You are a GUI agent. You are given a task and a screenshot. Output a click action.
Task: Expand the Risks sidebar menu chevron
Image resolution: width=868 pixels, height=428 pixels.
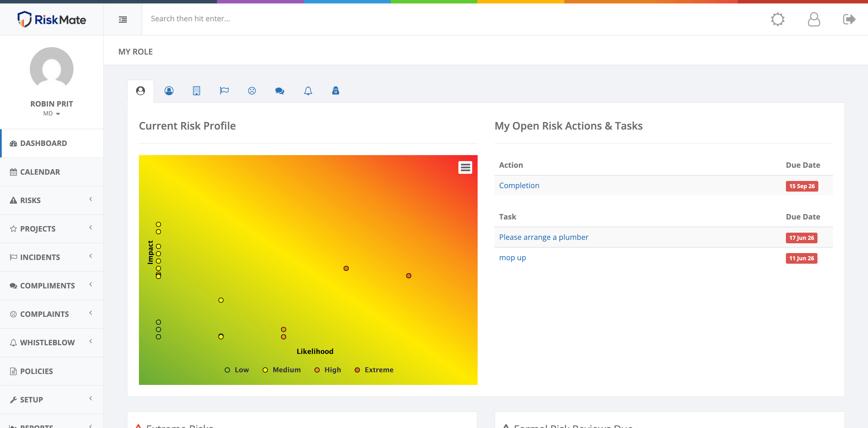[91, 199]
